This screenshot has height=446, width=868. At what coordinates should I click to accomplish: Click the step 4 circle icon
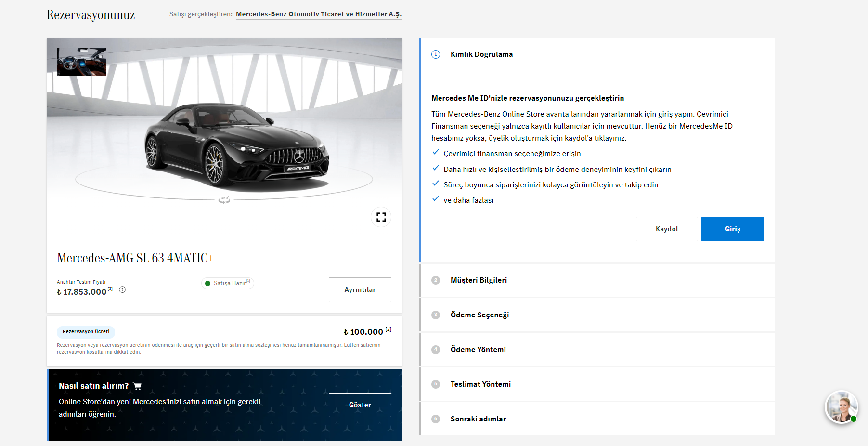point(436,350)
